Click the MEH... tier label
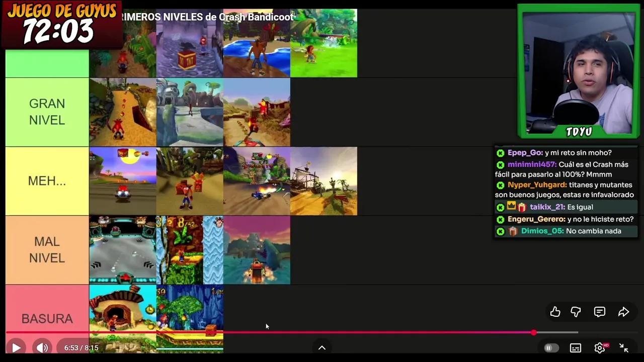Image resolution: width=644 pixels, height=362 pixels. pos(47,181)
